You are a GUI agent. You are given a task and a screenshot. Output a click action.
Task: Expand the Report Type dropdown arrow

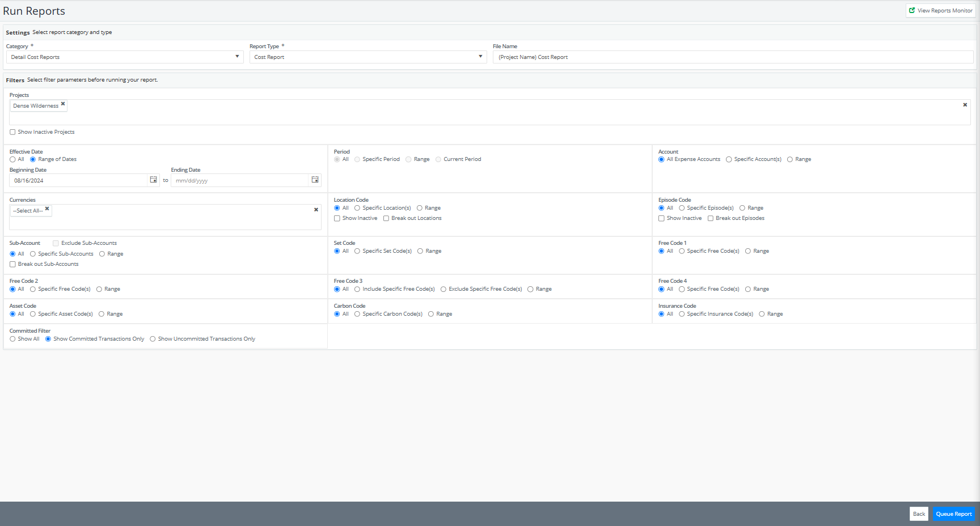click(x=480, y=57)
